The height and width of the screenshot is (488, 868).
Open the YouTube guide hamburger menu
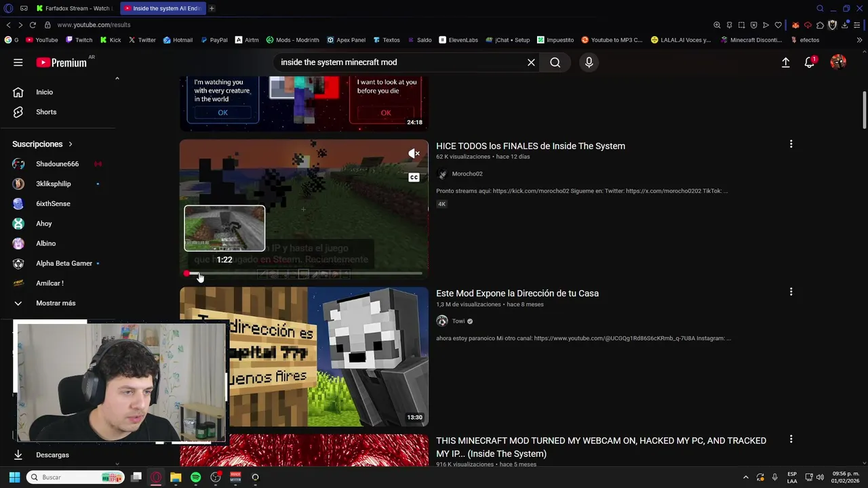coord(18,62)
